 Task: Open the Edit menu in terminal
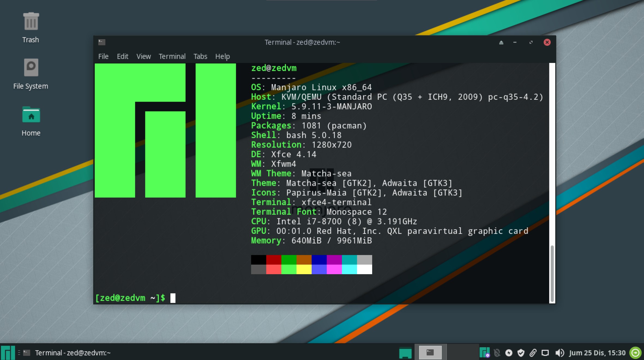click(122, 56)
